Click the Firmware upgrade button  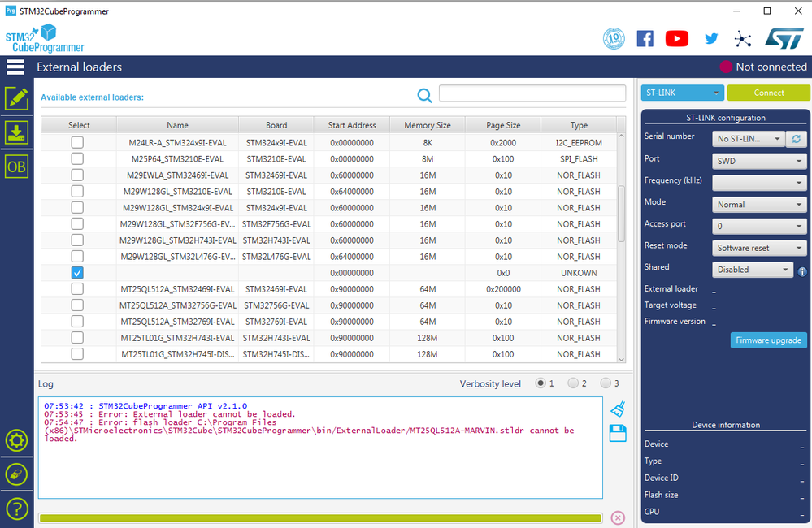(x=768, y=340)
